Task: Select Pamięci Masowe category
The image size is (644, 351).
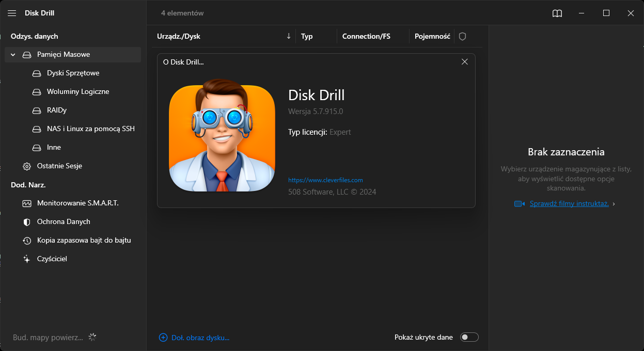Action: (73, 55)
